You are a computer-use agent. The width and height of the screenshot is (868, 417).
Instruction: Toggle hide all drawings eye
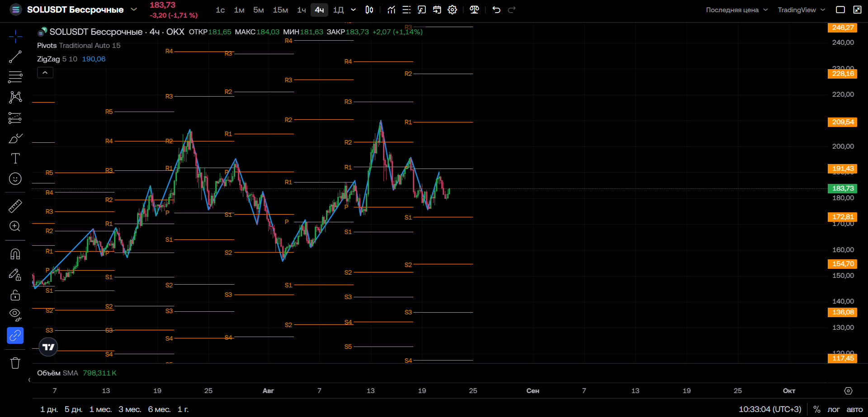point(15,315)
